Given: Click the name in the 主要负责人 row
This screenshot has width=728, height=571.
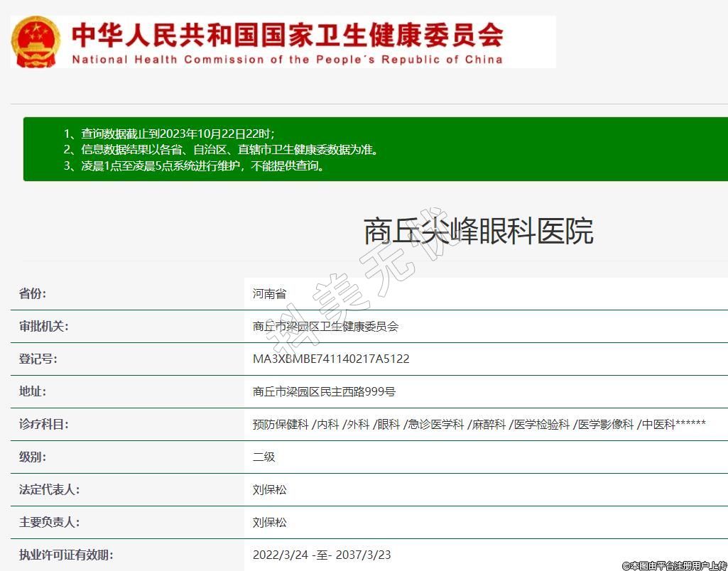Looking at the screenshot, I should pos(270,522).
